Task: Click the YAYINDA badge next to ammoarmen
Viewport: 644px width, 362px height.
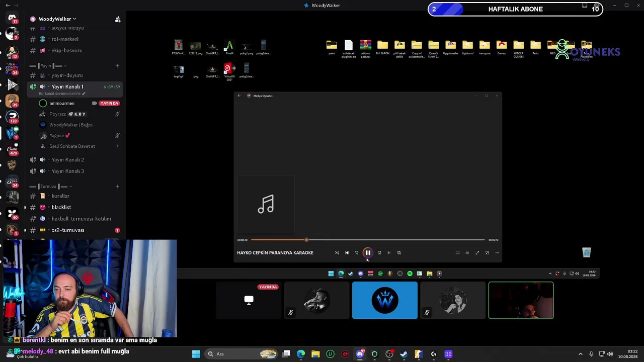Action: 109,103
